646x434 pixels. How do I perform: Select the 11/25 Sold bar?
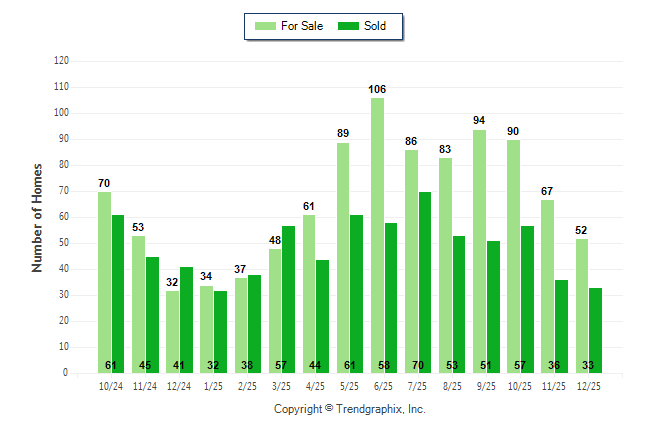562,326
